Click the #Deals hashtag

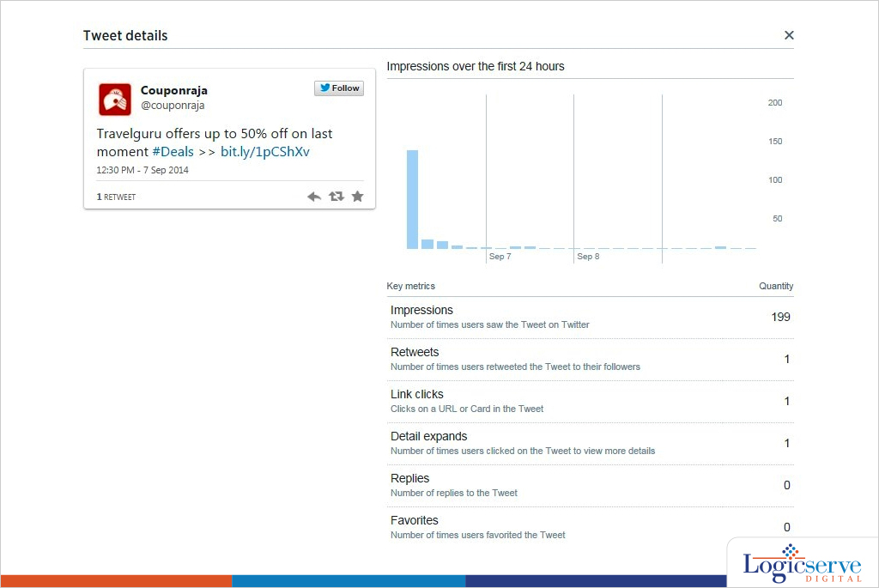(173, 152)
